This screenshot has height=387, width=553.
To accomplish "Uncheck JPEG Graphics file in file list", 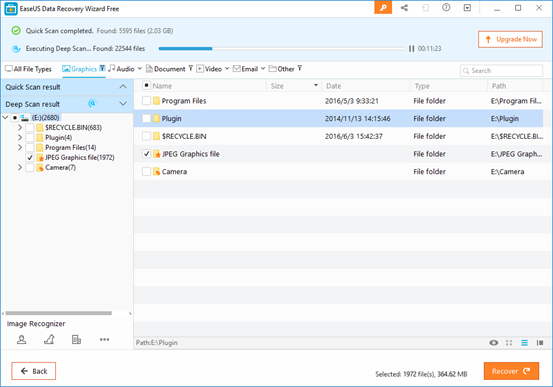I will (146, 154).
